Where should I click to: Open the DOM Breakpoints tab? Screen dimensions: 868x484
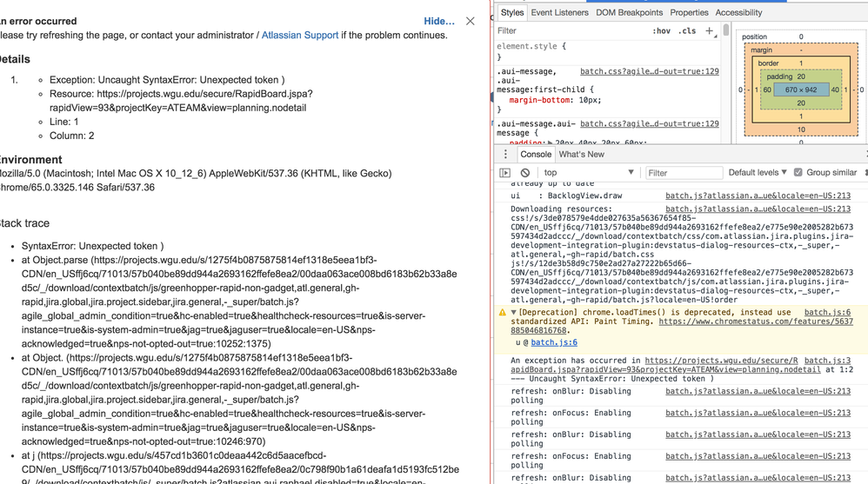point(629,12)
